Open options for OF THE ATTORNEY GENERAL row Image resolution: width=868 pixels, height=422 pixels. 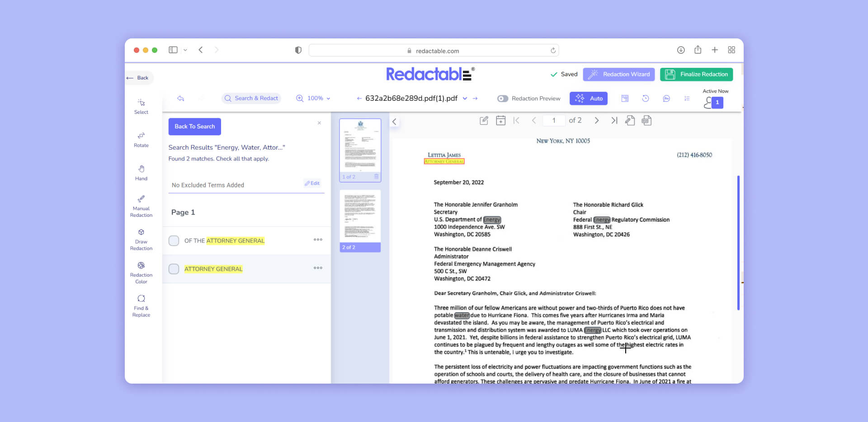pos(318,240)
